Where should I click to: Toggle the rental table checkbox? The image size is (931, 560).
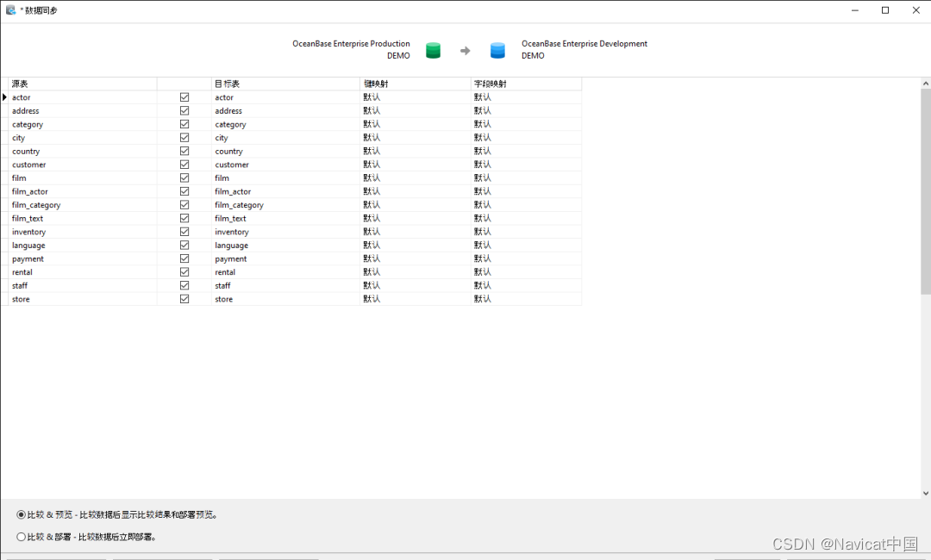coord(184,271)
